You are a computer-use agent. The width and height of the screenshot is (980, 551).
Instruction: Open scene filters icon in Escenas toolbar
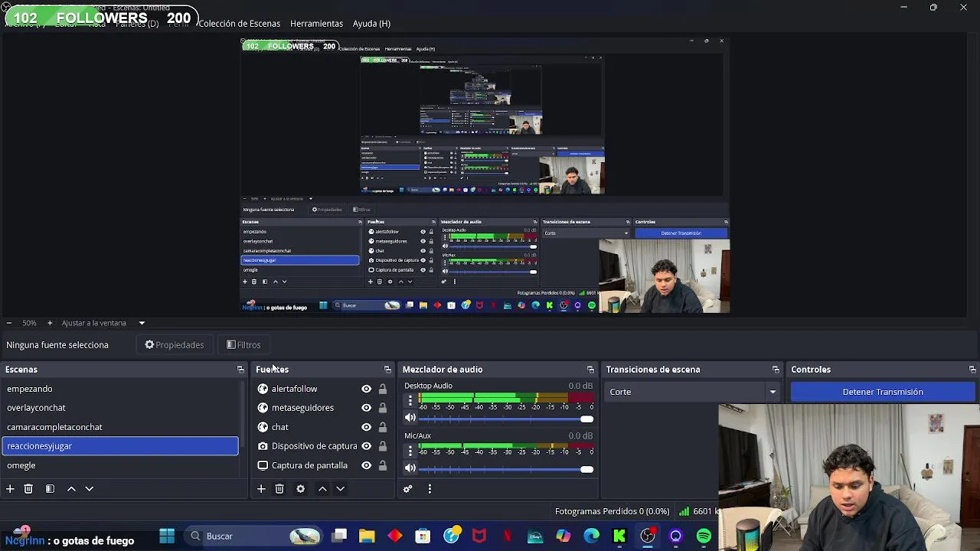point(50,489)
